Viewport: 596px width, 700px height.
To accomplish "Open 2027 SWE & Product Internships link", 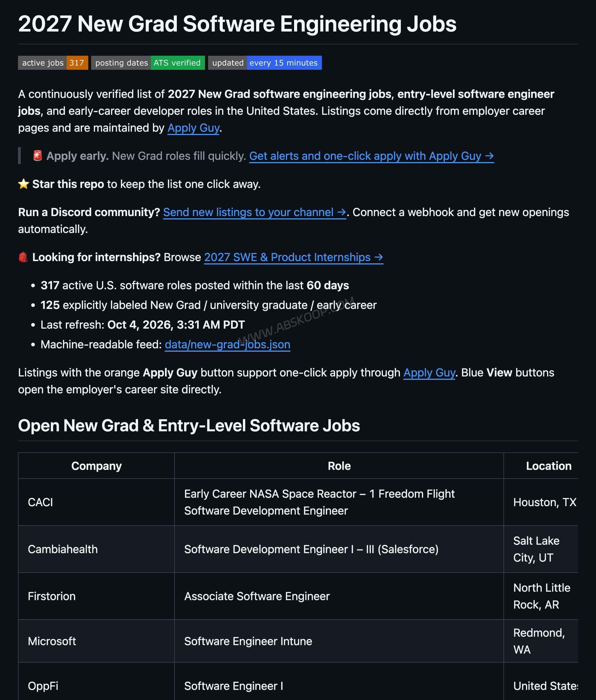I will point(294,257).
